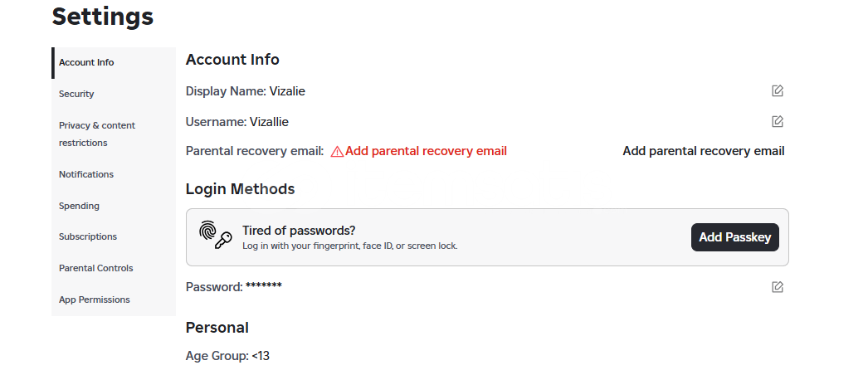Click the masked Password asterisks text
The height and width of the screenshot is (375, 868).
click(264, 286)
